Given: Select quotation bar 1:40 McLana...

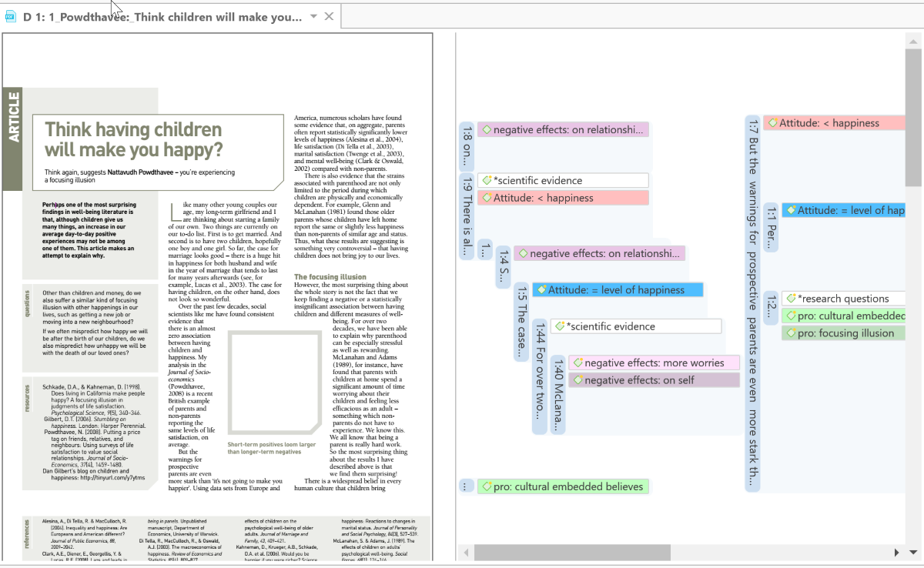Looking at the screenshot, I should click(x=558, y=396).
